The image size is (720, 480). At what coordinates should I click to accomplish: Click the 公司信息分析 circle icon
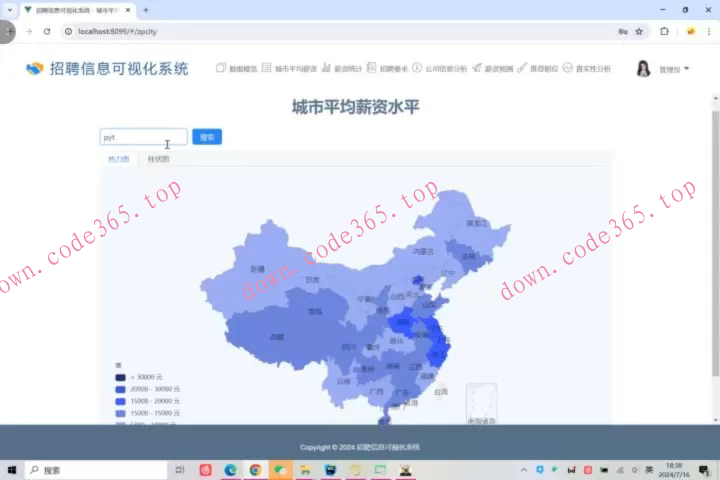click(417, 68)
